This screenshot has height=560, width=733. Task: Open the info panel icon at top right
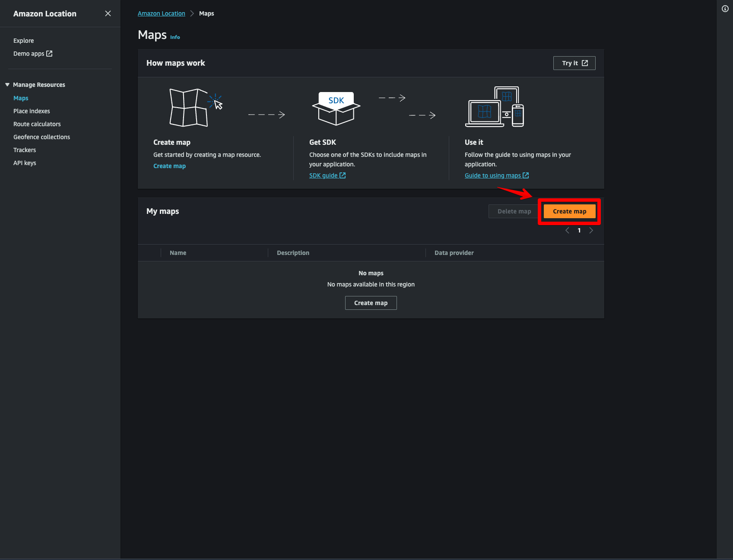click(725, 9)
